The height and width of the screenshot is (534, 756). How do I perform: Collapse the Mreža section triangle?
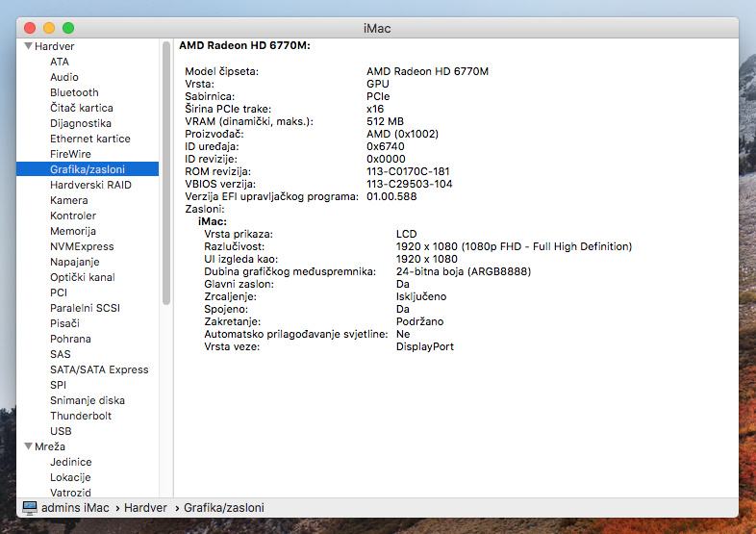28,446
